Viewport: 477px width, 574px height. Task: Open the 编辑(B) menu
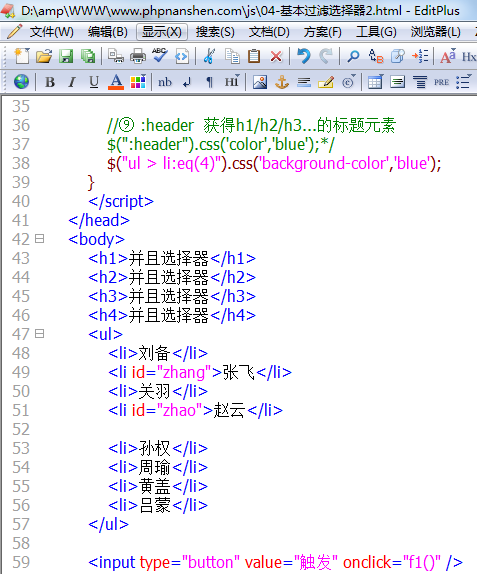pos(108,32)
